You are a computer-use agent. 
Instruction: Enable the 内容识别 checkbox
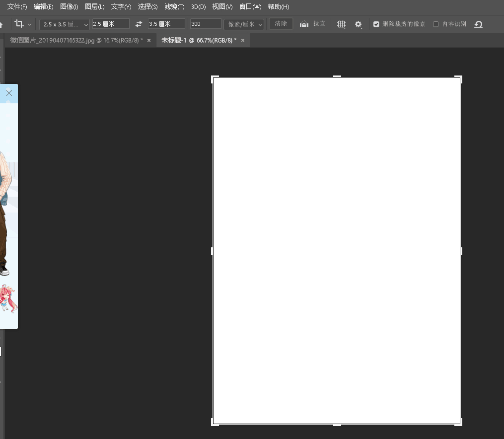pos(436,24)
